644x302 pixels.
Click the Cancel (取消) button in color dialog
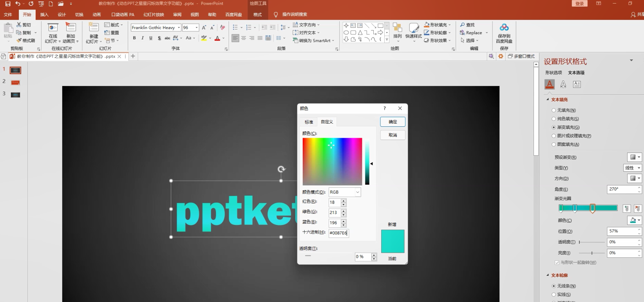pyautogui.click(x=393, y=135)
